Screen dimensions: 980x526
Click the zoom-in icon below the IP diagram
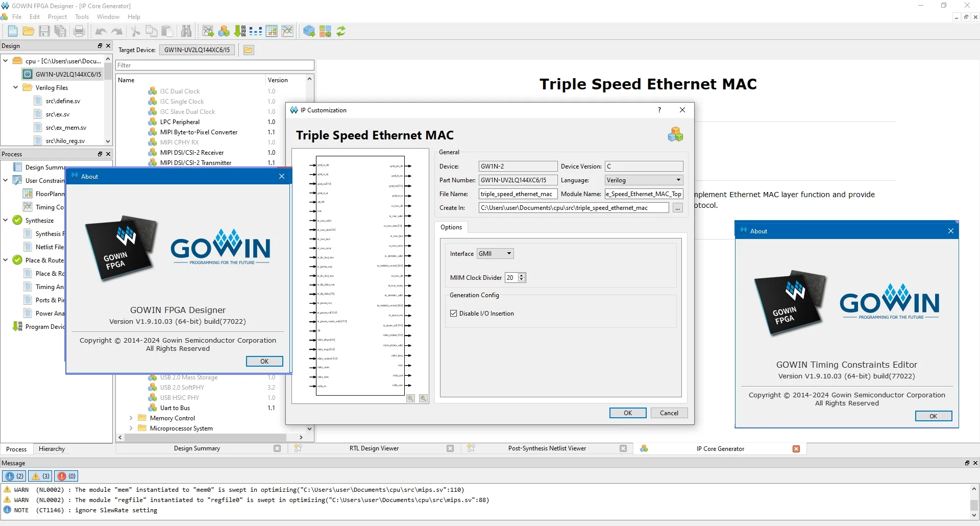(410, 398)
